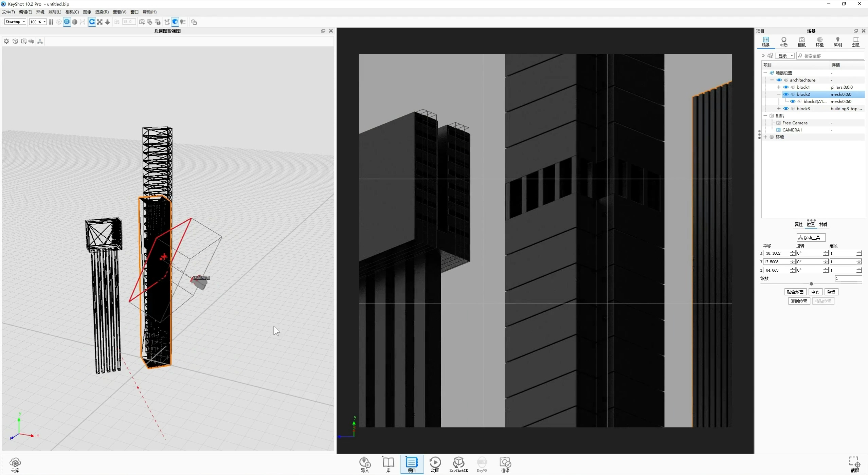Select the 动画 (Animation) icon
This screenshot has height=475, width=868.
click(435, 464)
